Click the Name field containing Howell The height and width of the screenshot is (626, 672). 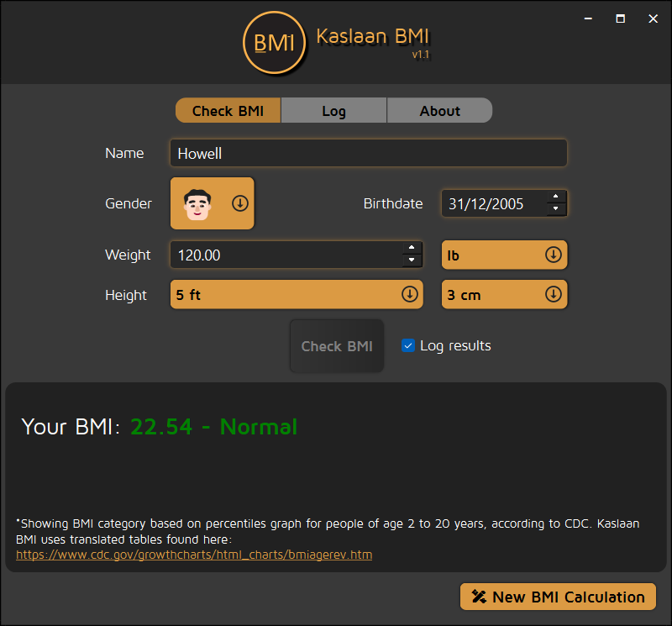(369, 153)
